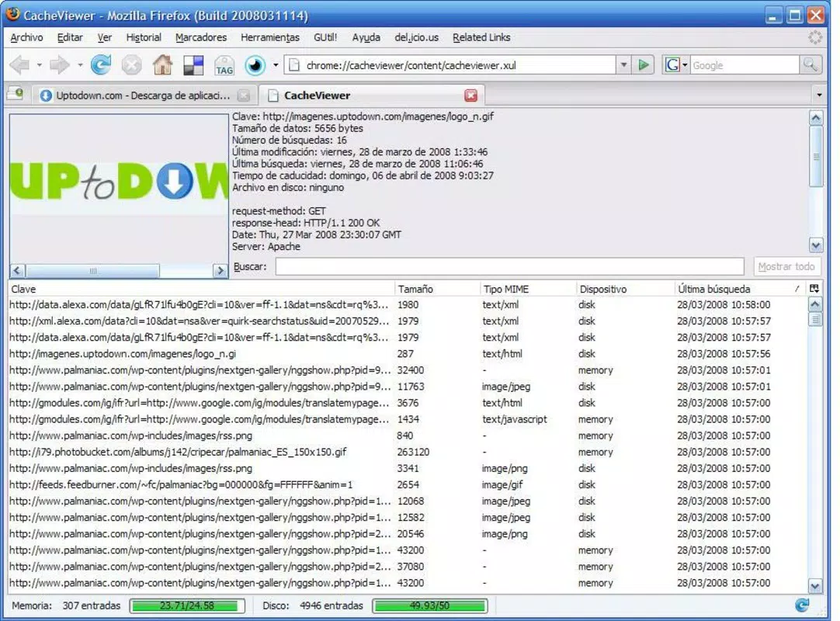Click the disabled Stop loading icon
840x621 pixels.
pos(131,65)
